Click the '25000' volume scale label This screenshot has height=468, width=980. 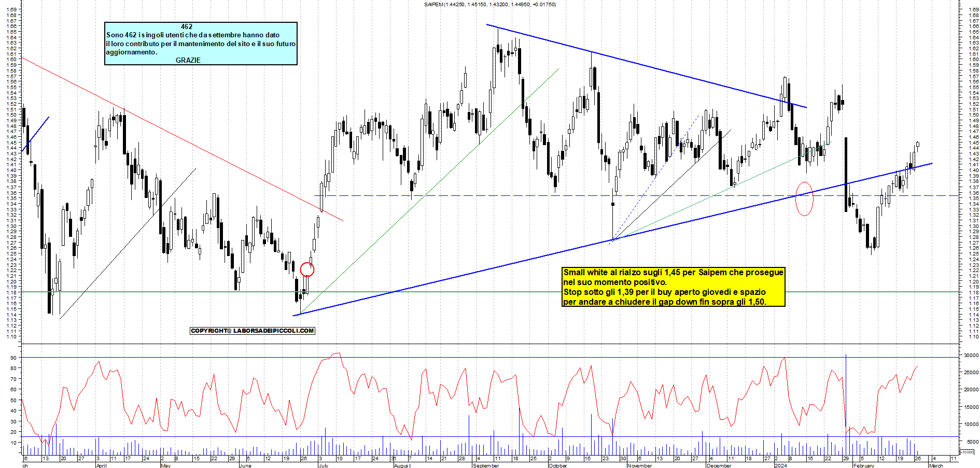point(971,373)
